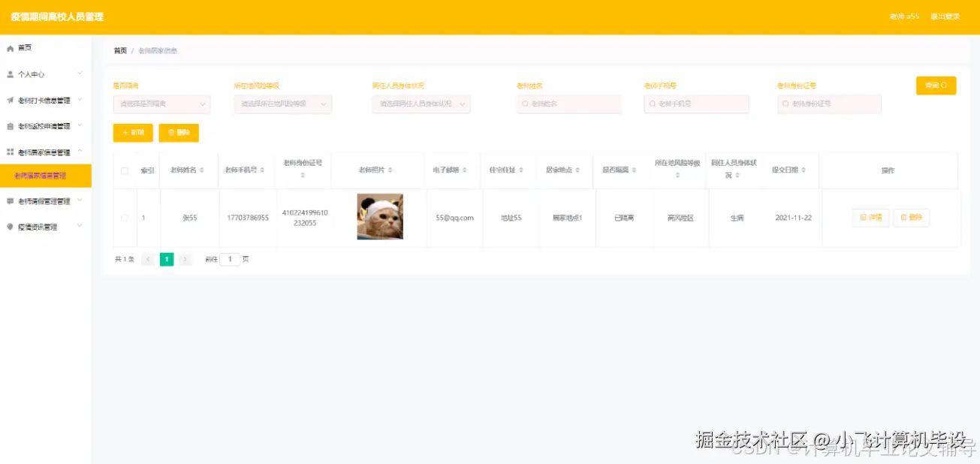This screenshot has height=464, width=980.
Task: Click the 提交日期 column sort arrows
Action: [804, 170]
